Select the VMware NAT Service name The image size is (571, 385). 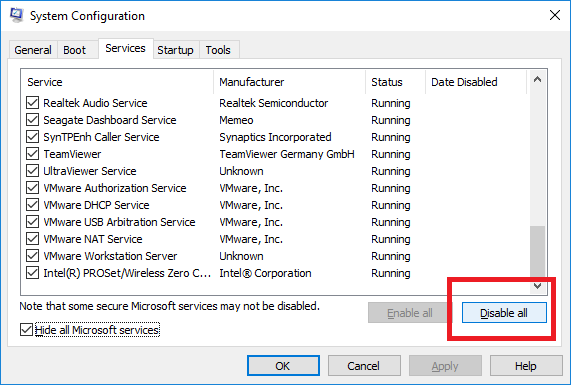[93, 239]
